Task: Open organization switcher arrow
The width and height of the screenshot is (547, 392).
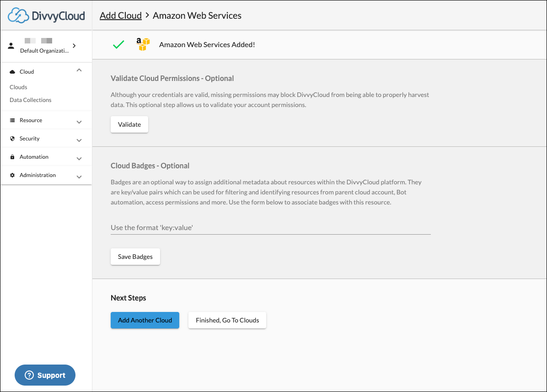Action: coord(74,46)
